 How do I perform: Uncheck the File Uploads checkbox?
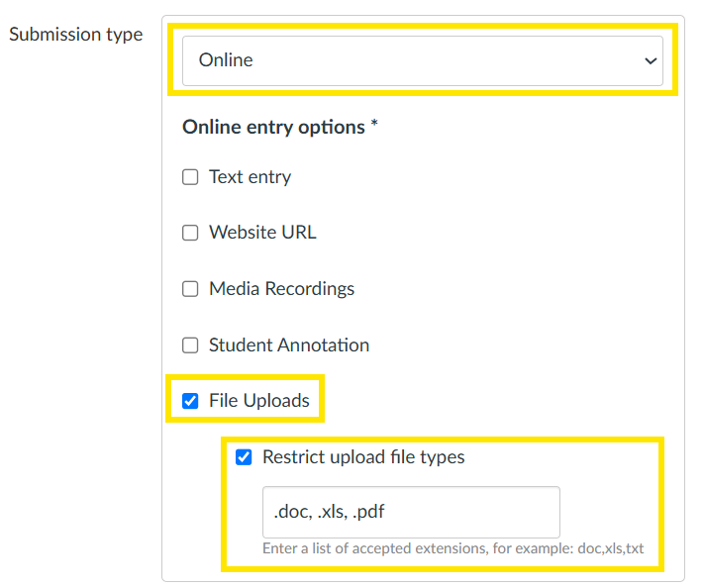pos(190,401)
